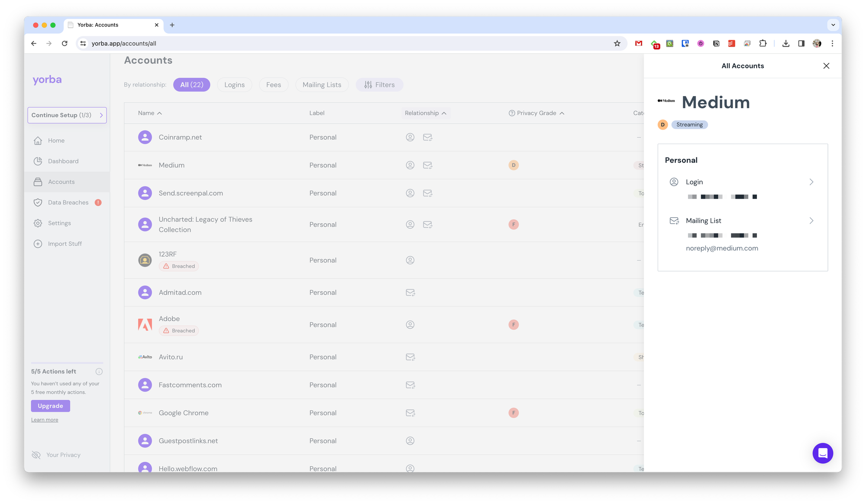Click the Actions left info icon
The image size is (866, 504).
pos(99,372)
